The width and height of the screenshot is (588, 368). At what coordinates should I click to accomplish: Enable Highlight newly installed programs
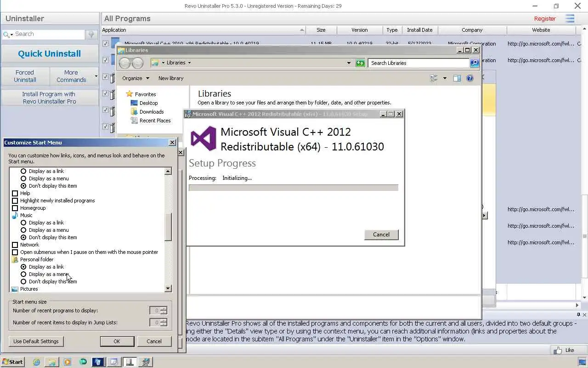[15, 201]
